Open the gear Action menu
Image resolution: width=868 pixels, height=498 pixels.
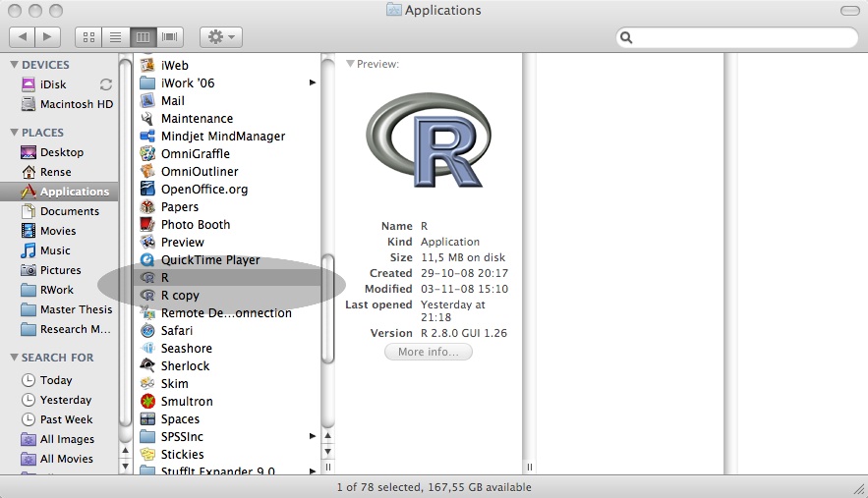coord(221,37)
